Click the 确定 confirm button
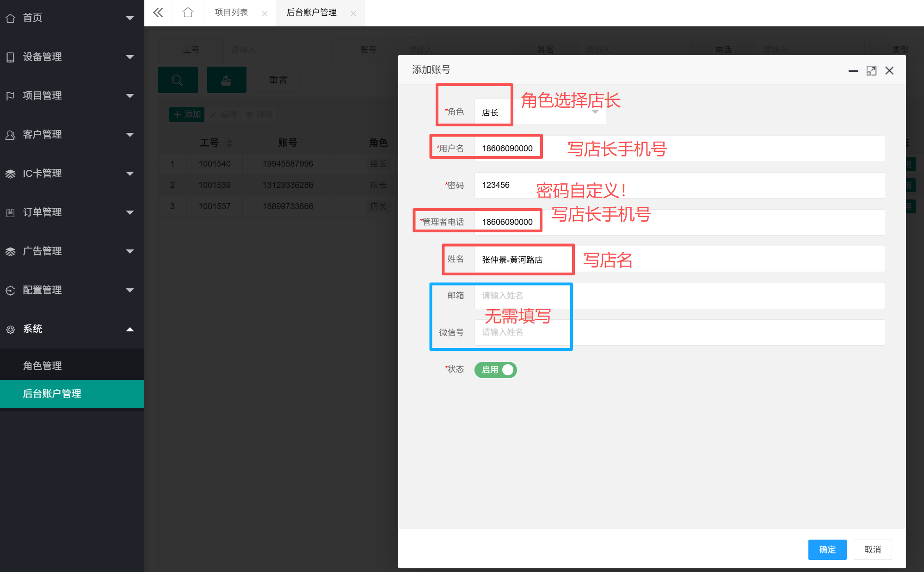The height and width of the screenshot is (572, 924). pyautogui.click(x=827, y=549)
